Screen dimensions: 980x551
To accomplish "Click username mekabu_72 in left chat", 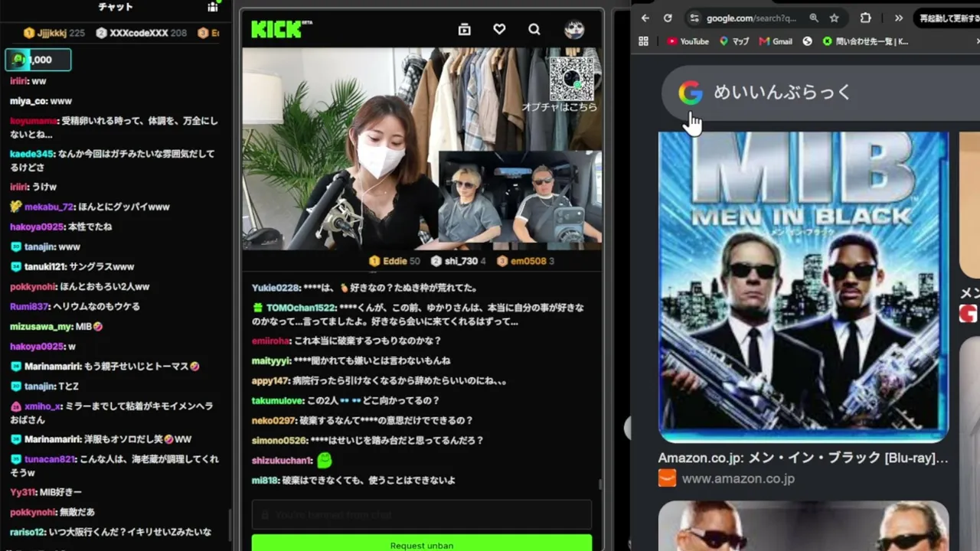I will click(49, 207).
